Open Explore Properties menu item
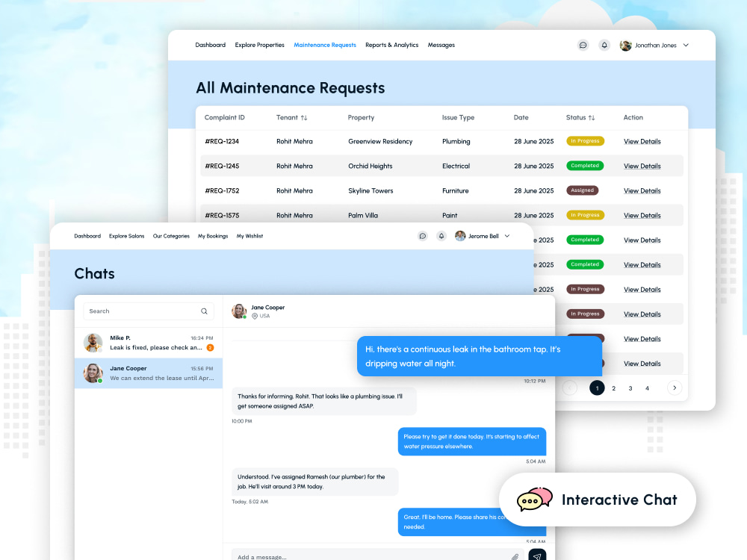The image size is (747, 560). (260, 46)
